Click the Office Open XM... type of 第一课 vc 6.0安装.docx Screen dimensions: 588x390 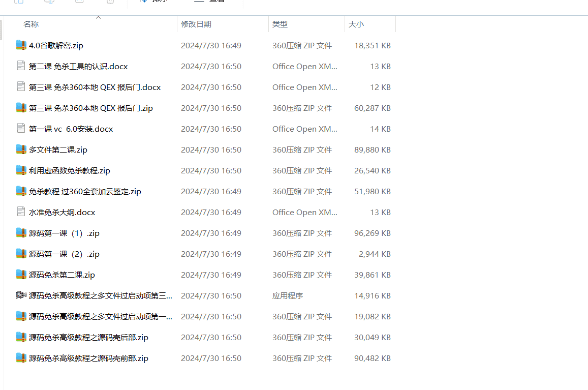coord(305,129)
